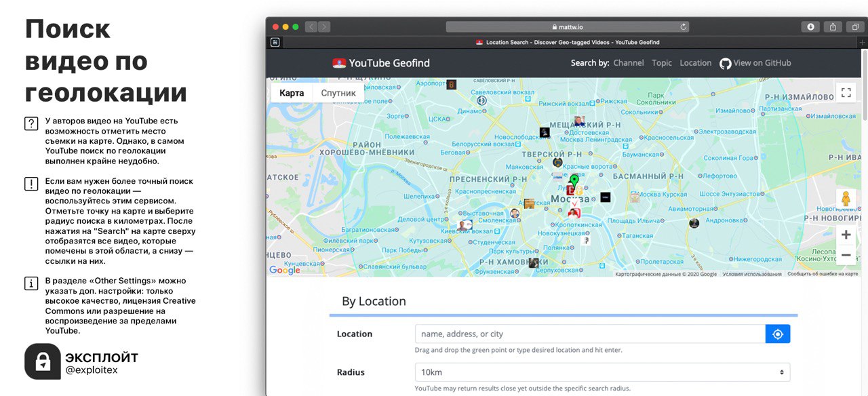Image resolution: width=868 pixels, height=396 pixels.
Task: Click the mattw.io address bar
Action: pyautogui.click(x=567, y=27)
